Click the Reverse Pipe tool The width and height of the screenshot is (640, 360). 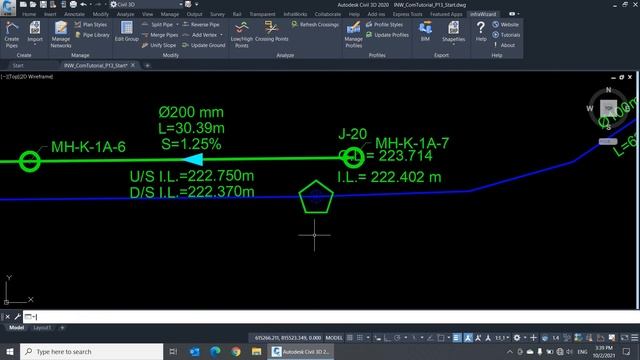pyautogui.click(x=201, y=24)
